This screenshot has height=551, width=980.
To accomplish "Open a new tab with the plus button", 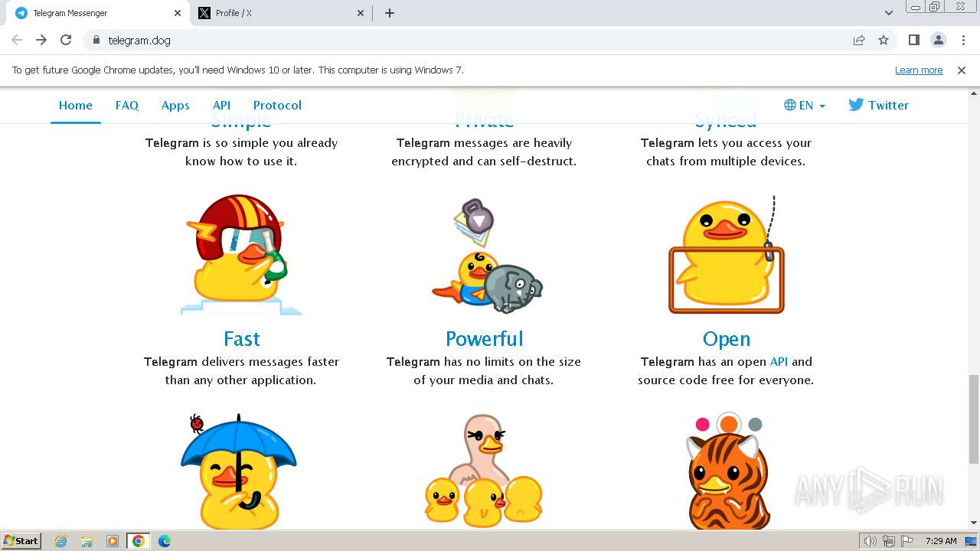I will pos(390,13).
